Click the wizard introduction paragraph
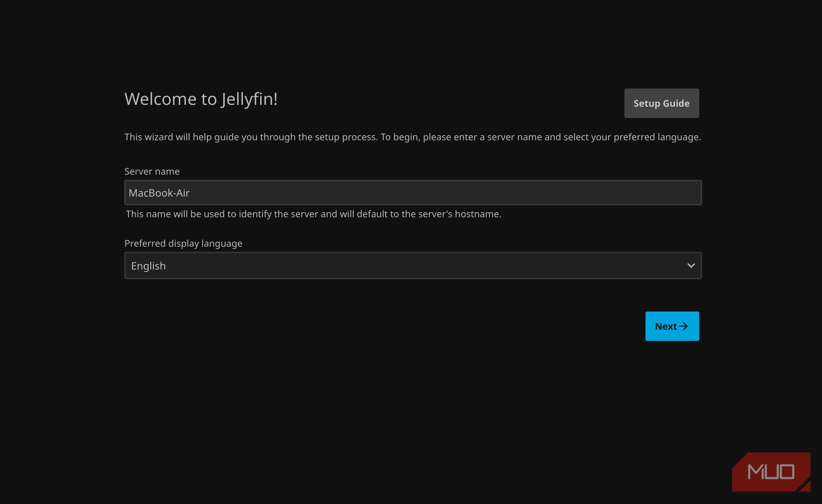822x504 pixels. (x=413, y=137)
